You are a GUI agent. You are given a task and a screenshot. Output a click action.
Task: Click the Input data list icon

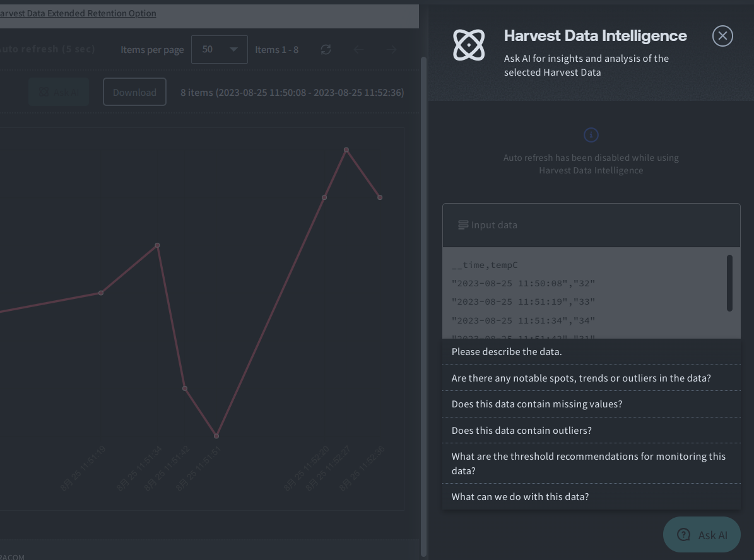(463, 225)
